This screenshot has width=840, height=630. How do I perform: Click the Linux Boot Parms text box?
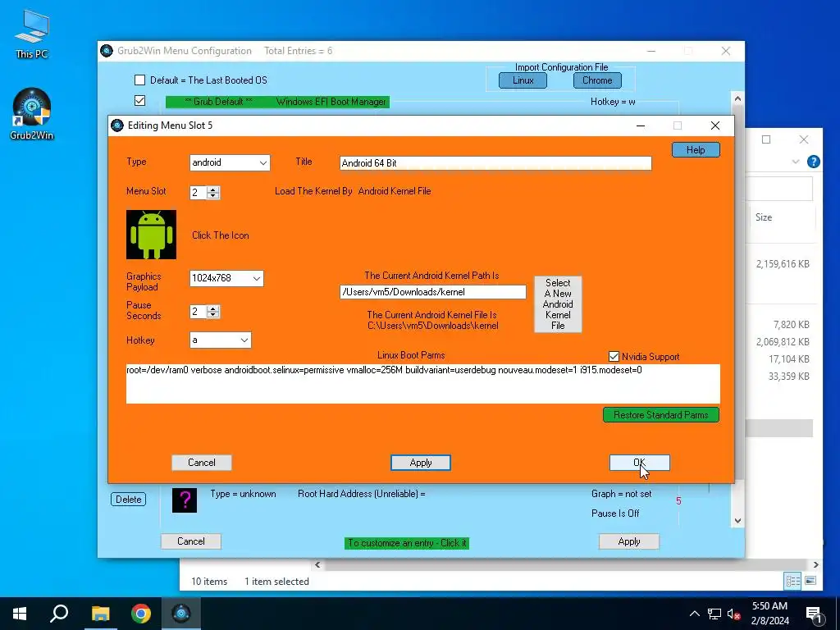(423, 384)
